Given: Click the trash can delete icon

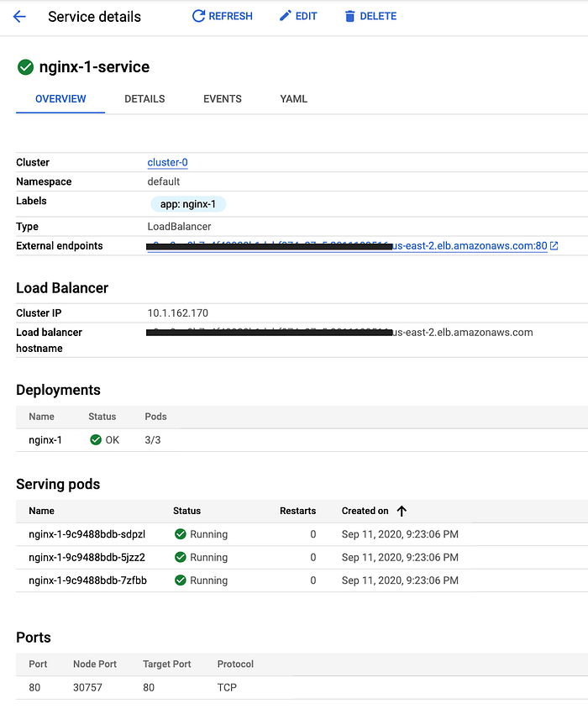Looking at the screenshot, I should click(x=349, y=17).
